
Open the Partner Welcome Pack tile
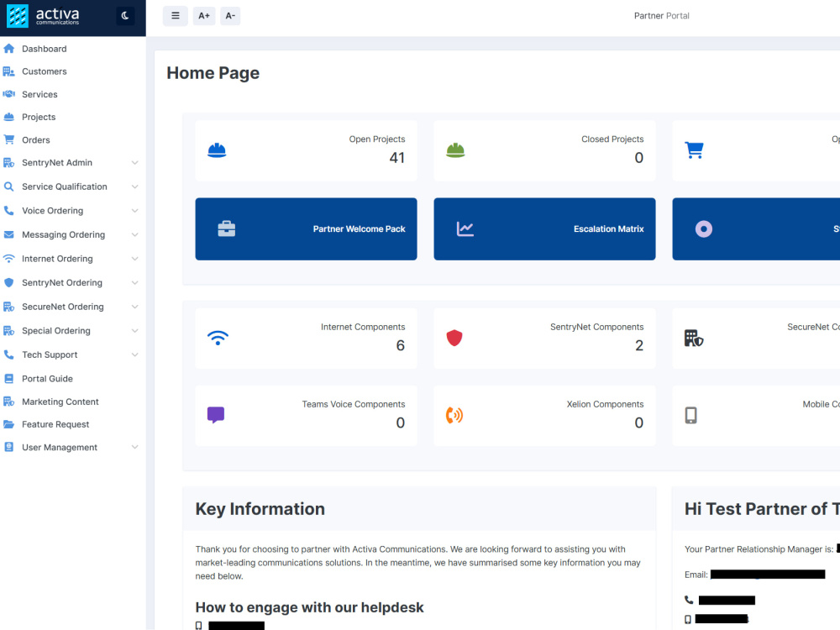coord(306,228)
